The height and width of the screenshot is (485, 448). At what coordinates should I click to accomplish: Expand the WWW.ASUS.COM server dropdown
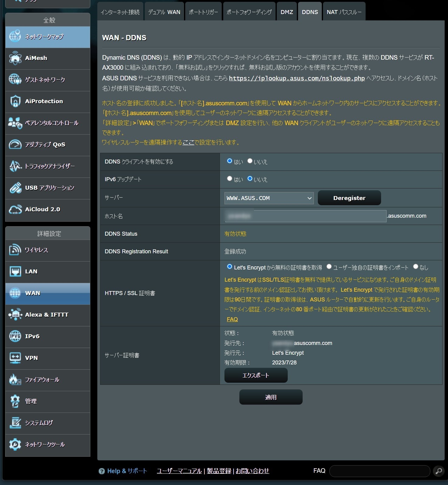[x=269, y=198]
